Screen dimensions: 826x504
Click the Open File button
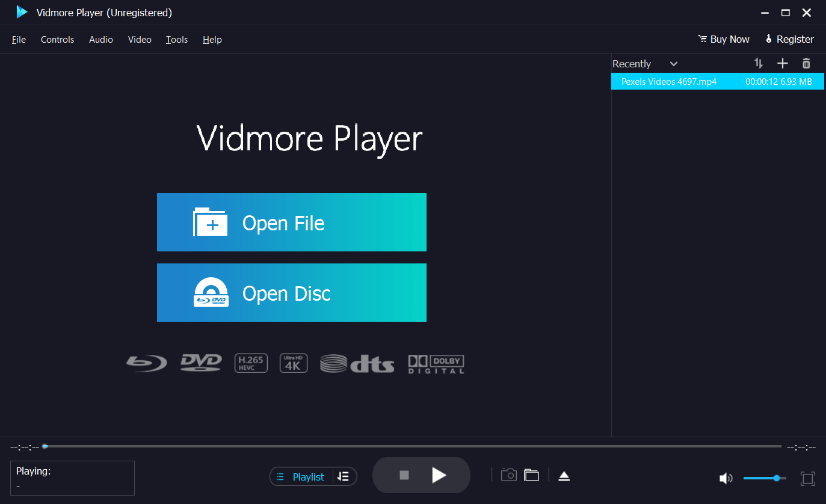(292, 223)
